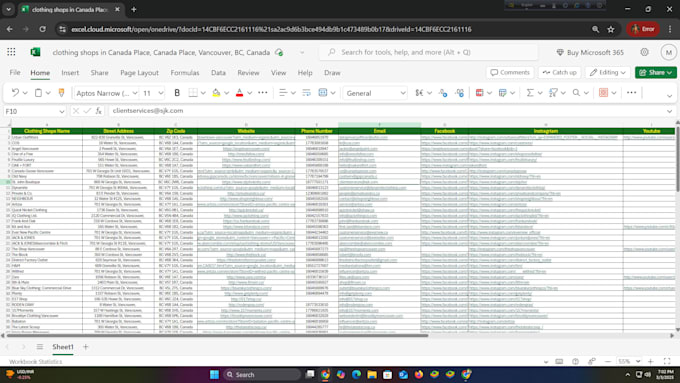Image resolution: width=680 pixels, height=383 pixels.
Task: Toggle Bold formatting
Action: 177,93
